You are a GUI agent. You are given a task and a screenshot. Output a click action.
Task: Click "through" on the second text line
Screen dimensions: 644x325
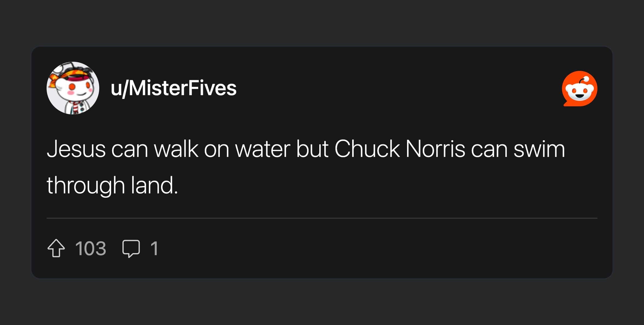[86, 186]
